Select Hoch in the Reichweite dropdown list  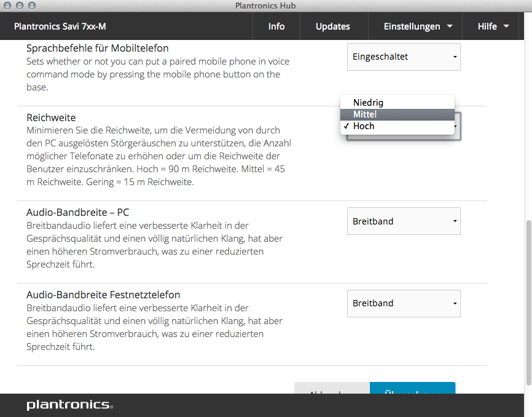tap(397, 126)
